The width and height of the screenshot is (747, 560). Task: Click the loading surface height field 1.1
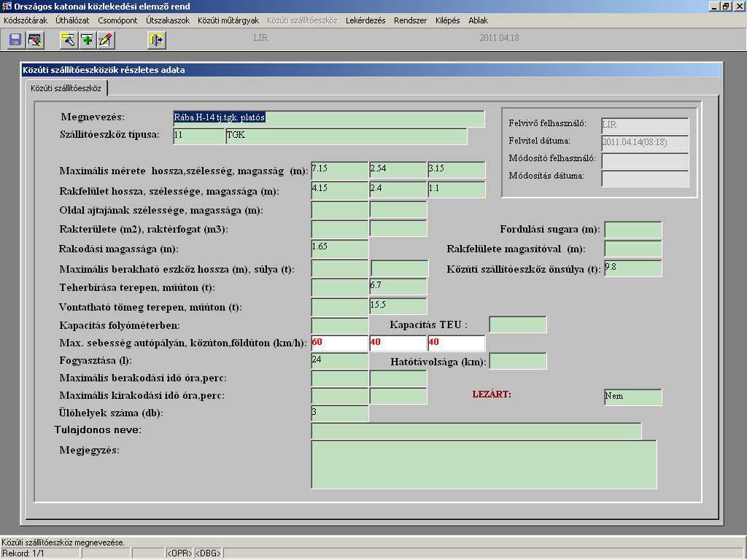pos(457,190)
